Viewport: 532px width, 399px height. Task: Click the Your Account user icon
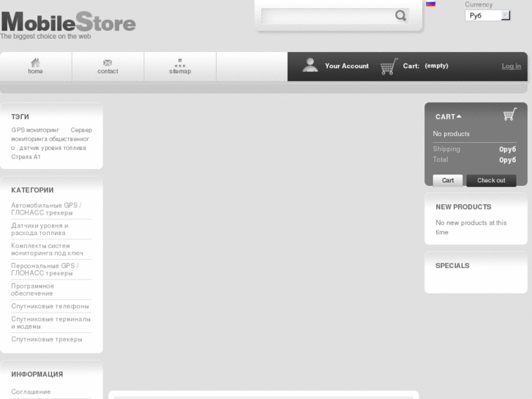(310, 65)
